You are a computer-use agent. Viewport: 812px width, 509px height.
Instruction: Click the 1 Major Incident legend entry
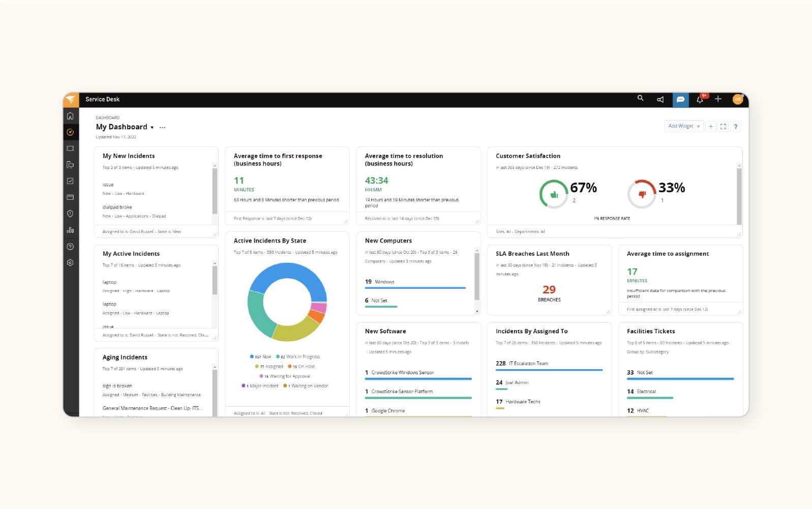pos(260,386)
